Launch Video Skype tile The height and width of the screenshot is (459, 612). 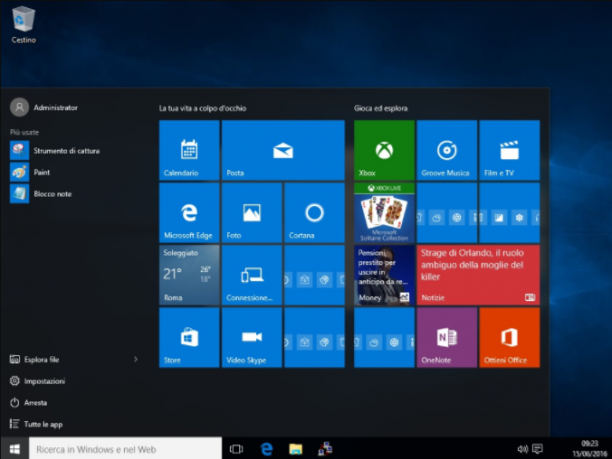[x=252, y=338]
